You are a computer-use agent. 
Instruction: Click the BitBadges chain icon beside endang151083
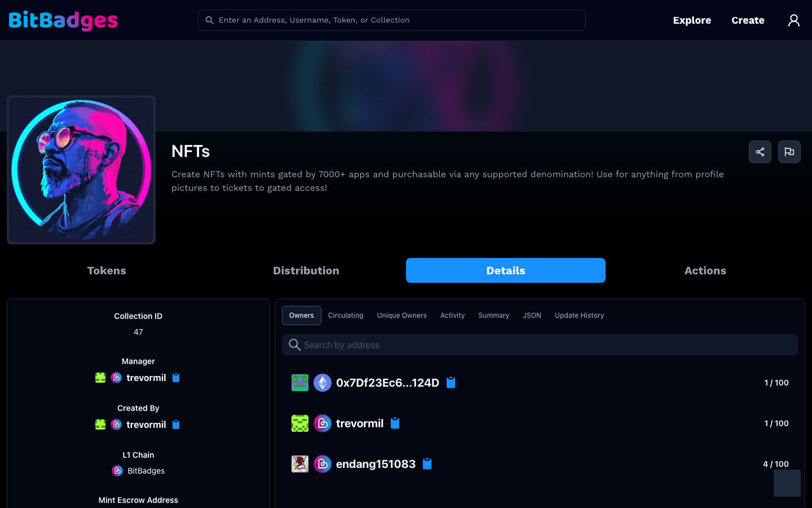click(323, 464)
